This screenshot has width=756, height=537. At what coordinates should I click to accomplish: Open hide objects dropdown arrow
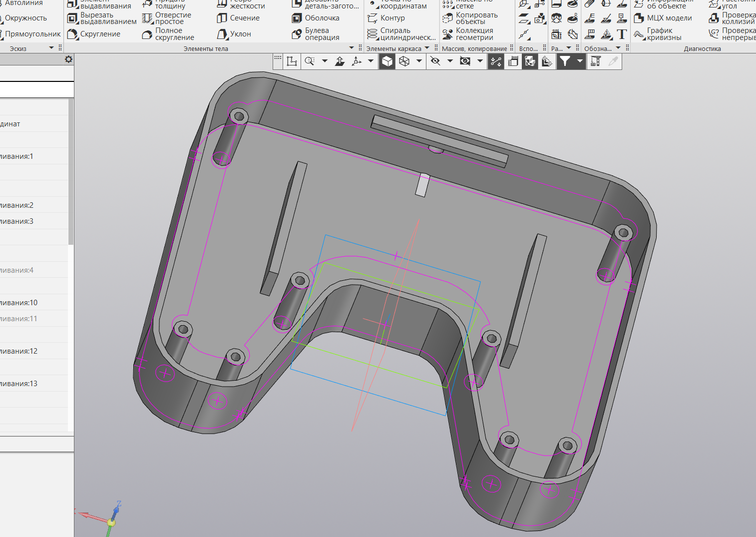[x=450, y=61]
